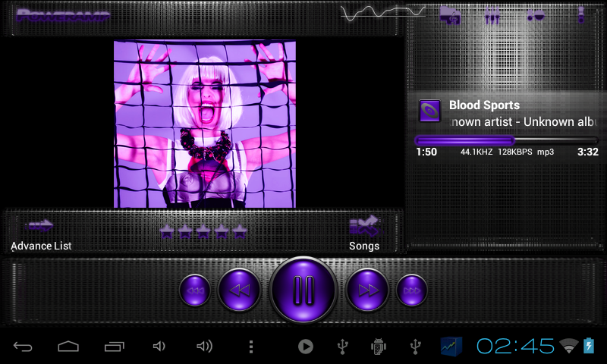The image size is (607, 364).
Task: Tap the 02:45 system clock
Action: [515, 347]
